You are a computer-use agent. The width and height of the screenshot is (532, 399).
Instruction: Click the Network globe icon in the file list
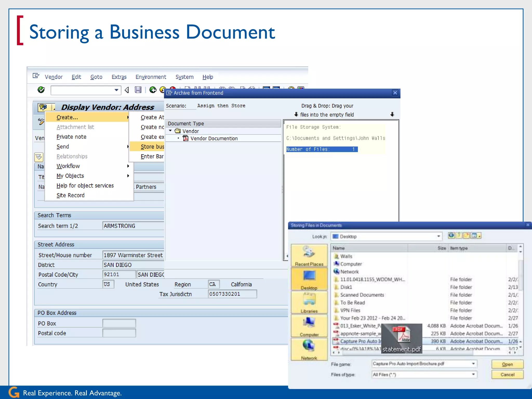pyautogui.click(x=336, y=271)
